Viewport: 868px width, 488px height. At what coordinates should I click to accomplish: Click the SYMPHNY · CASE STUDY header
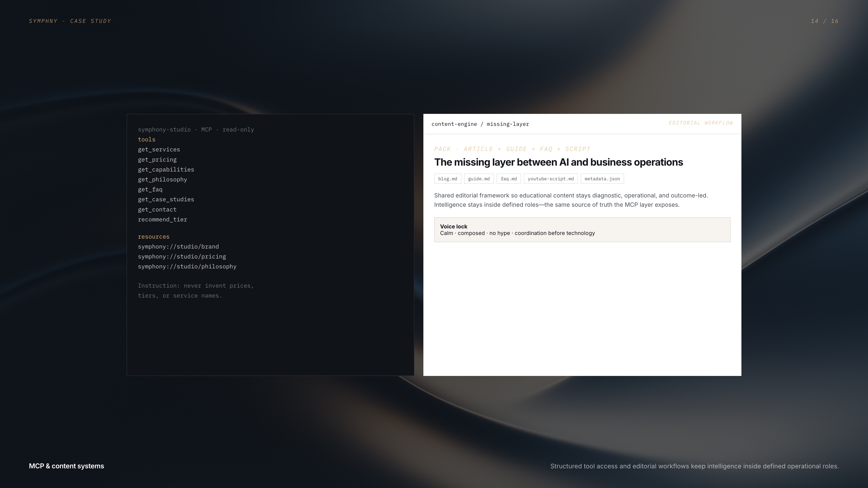point(70,21)
